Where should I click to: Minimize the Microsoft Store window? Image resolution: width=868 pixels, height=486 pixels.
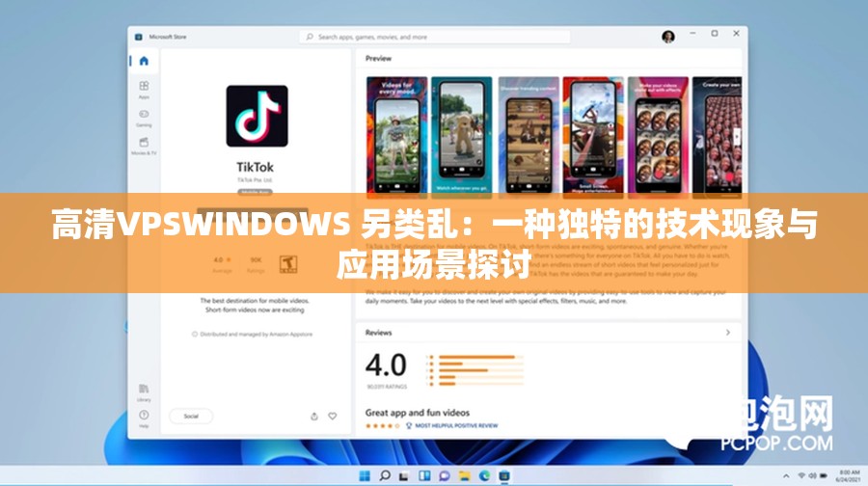692,34
